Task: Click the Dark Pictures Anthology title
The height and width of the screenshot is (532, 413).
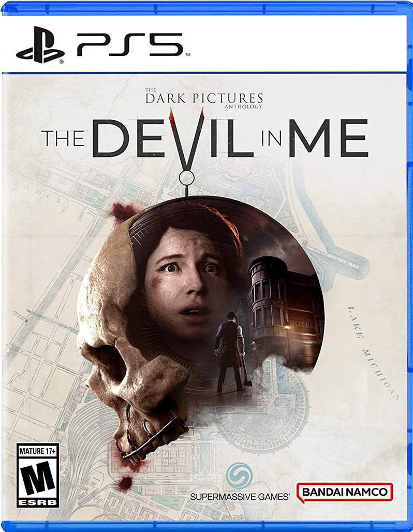Action: point(204,99)
